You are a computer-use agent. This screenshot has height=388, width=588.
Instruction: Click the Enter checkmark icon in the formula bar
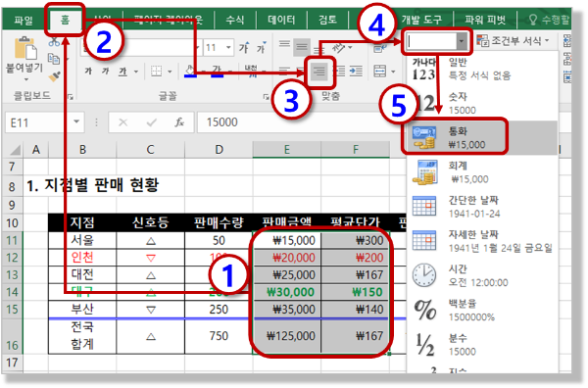[152, 122]
